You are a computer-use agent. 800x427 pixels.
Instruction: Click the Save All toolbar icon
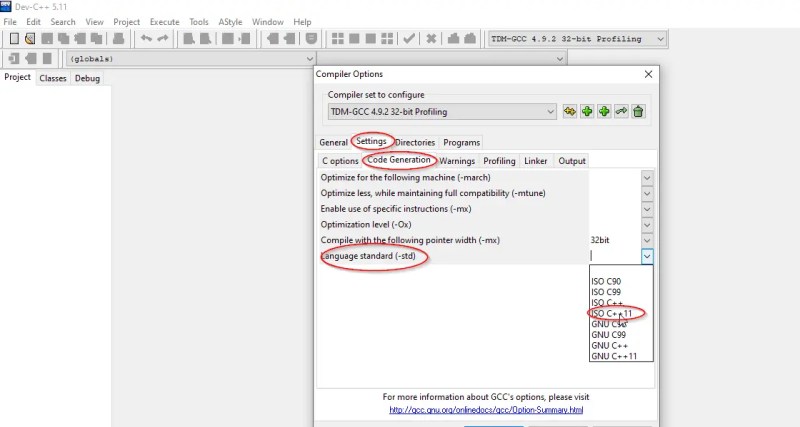click(x=63, y=39)
